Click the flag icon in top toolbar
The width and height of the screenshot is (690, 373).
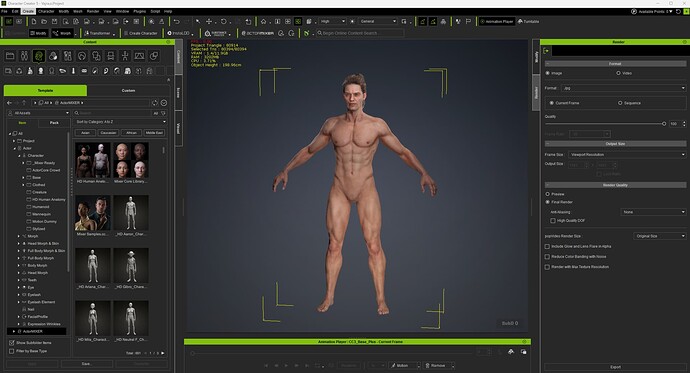(x=468, y=21)
